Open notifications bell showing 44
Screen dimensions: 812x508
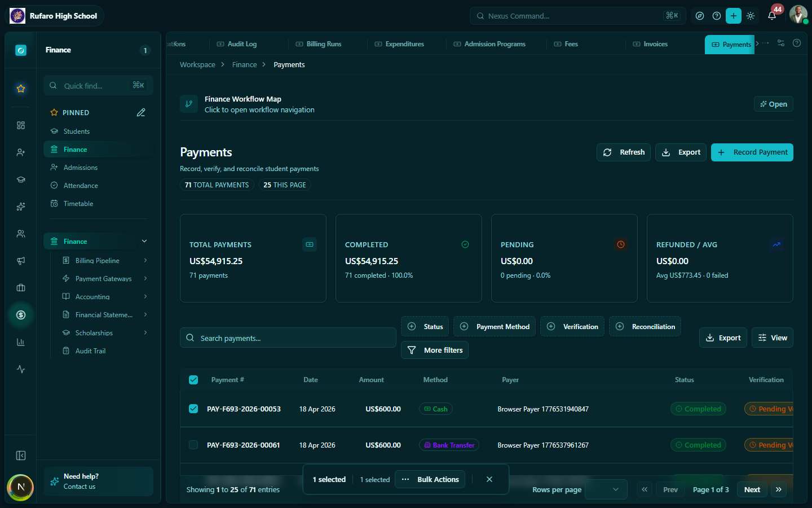click(x=772, y=15)
